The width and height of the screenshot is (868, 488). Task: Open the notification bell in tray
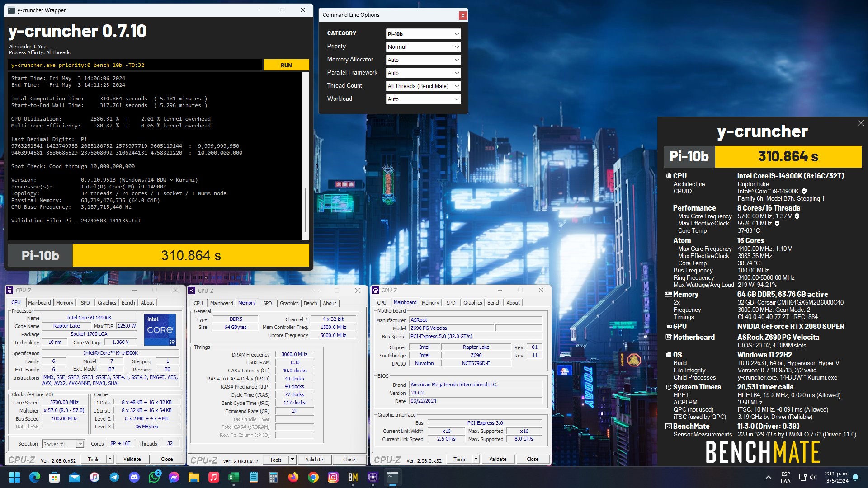click(x=855, y=477)
